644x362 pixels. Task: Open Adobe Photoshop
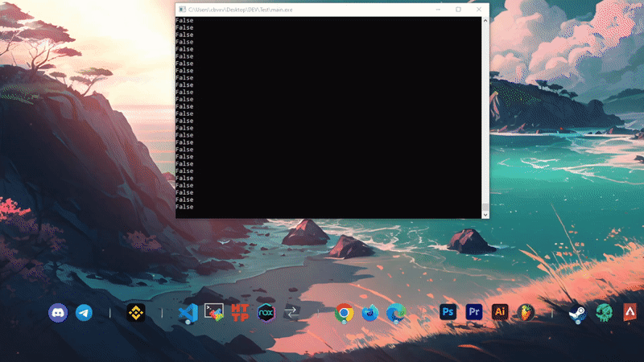[448, 312]
